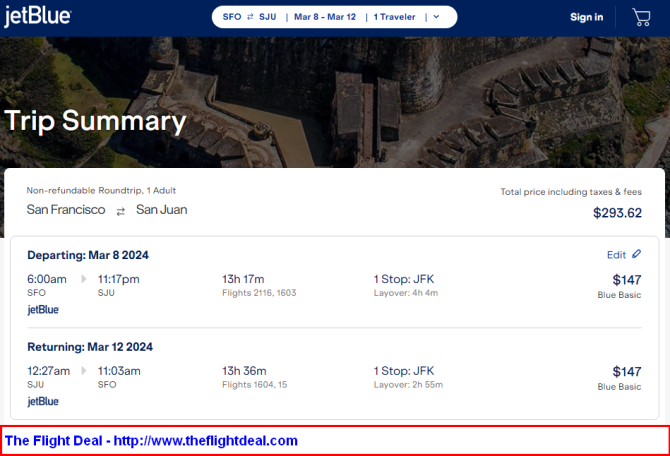Click the Edit pencil icon
This screenshot has width=670, height=456.
[636, 254]
